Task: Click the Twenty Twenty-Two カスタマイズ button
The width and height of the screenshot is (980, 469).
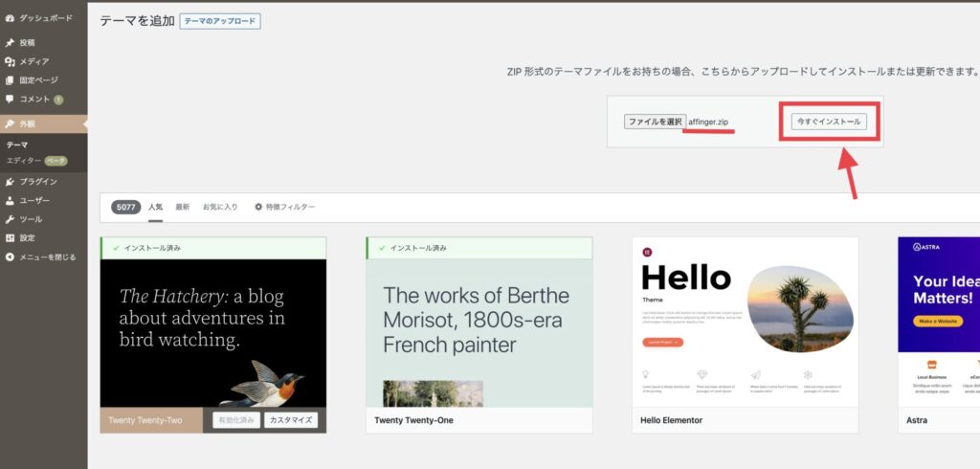Action: coord(291,420)
